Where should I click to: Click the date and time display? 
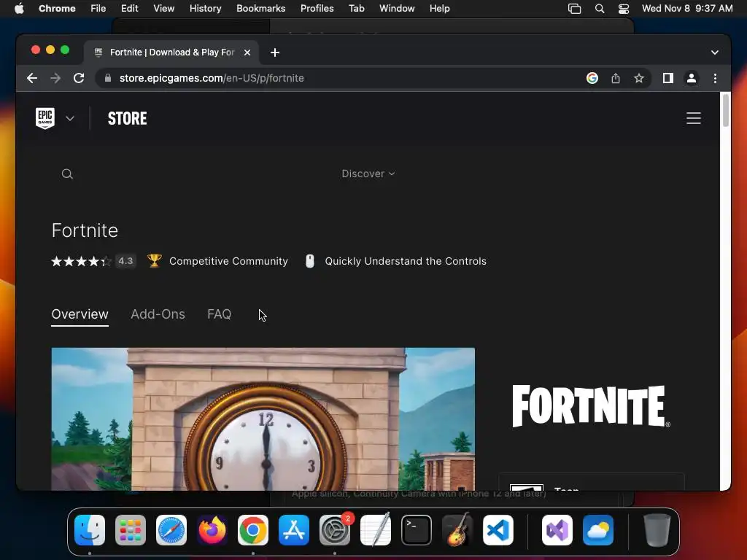click(687, 9)
